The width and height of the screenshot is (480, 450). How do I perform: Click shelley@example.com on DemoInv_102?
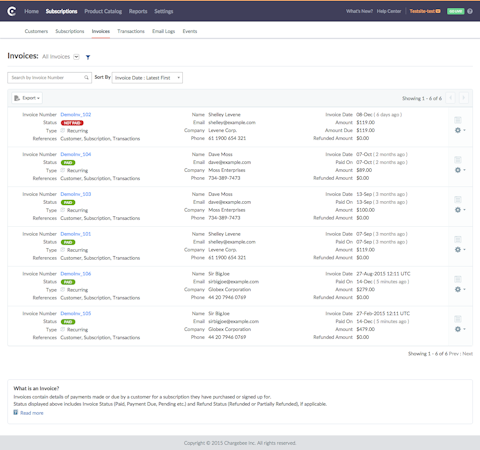pos(232,122)
